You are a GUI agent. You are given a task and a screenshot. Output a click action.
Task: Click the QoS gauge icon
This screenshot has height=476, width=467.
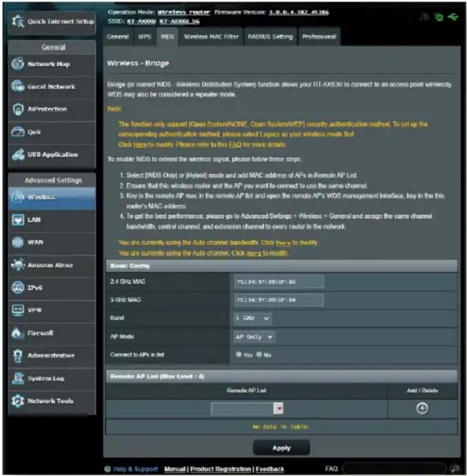click(x=17, y=132)
